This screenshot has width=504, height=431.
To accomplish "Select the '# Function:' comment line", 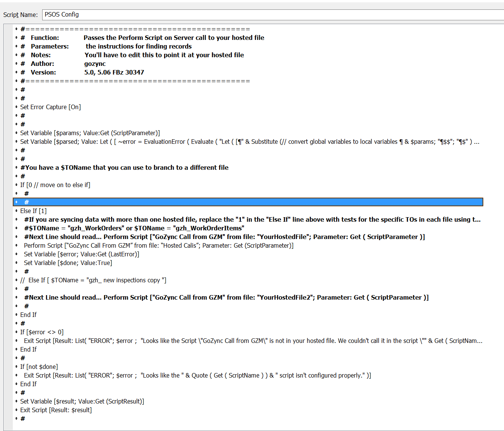I will pyautogui.click(x=142, y=38).
